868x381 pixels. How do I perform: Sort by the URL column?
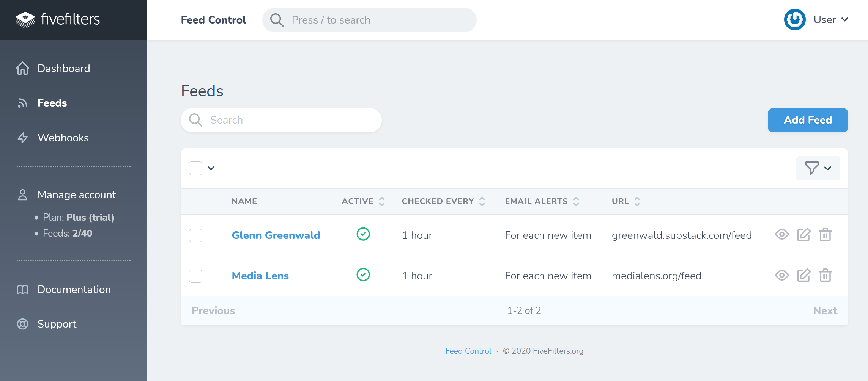pyautogui.click(x=626, y=201)
